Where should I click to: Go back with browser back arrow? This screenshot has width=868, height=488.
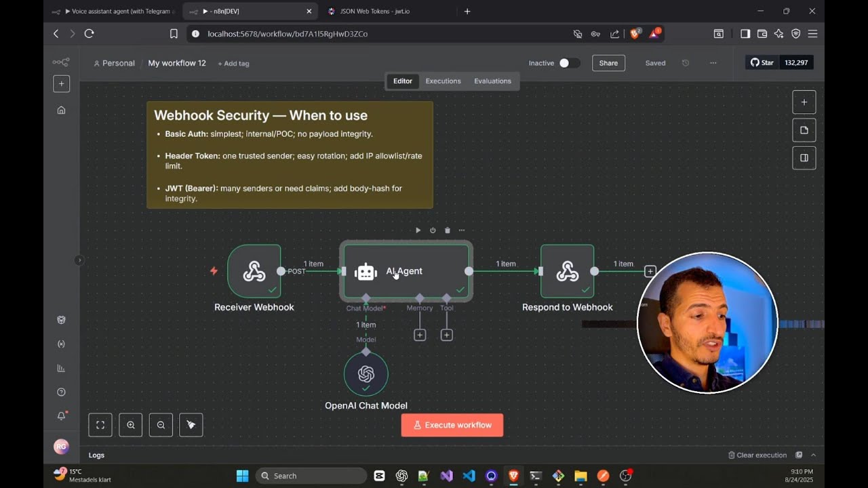tap(56, 33)
